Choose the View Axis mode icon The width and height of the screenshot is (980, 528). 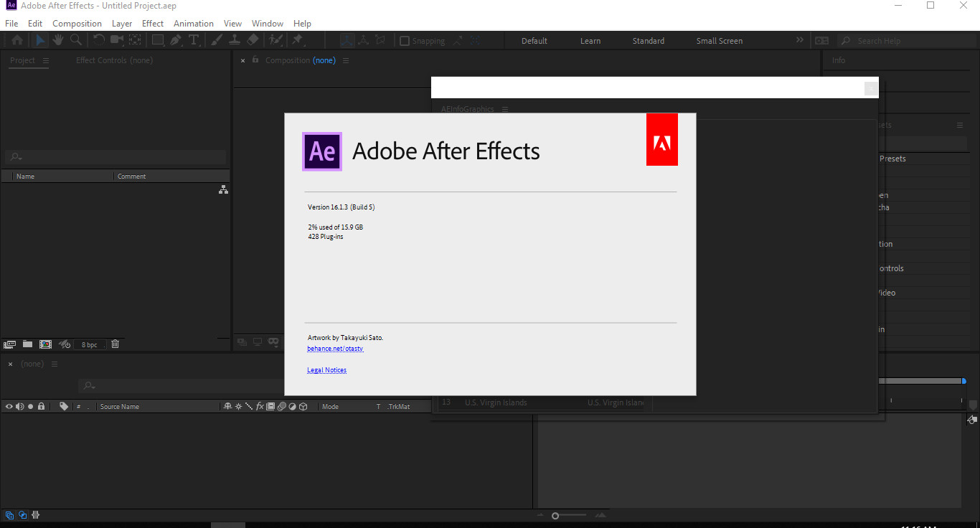[x=381, y=41]
